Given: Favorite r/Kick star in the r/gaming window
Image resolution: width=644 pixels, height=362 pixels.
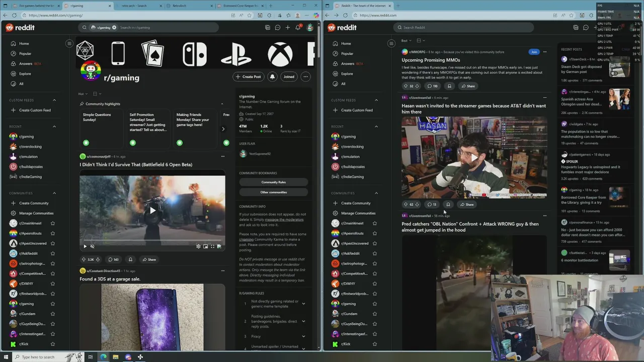Looking at the screenshot, I should coord(52,344).
